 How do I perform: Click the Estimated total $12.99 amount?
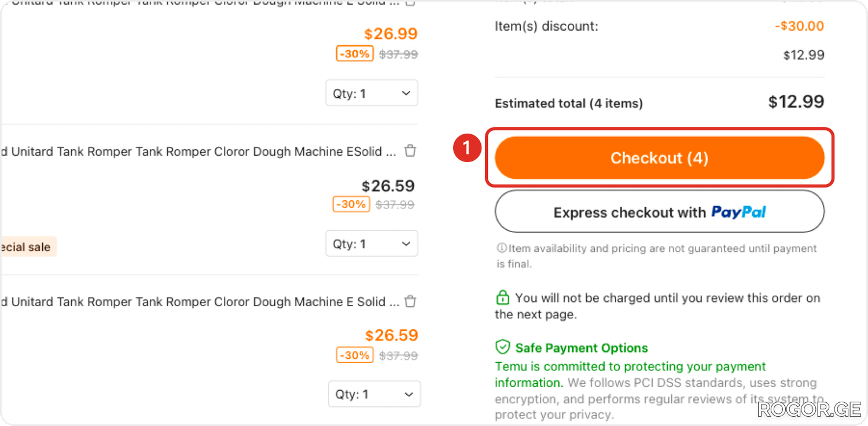pyautogui.click(x=796, y=102)
